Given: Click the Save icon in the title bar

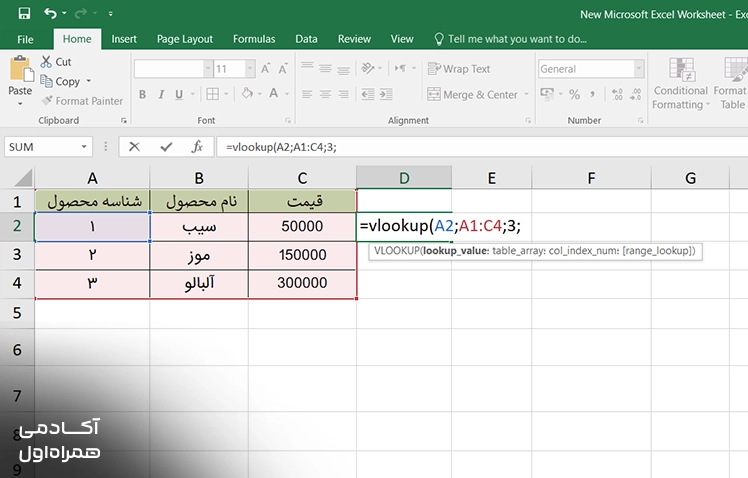Looking at the screenshot, I should (x=24, y=13).
